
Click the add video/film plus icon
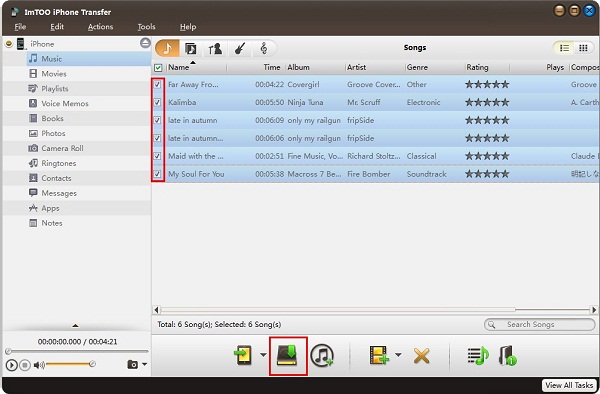click(x=378, y=355)
